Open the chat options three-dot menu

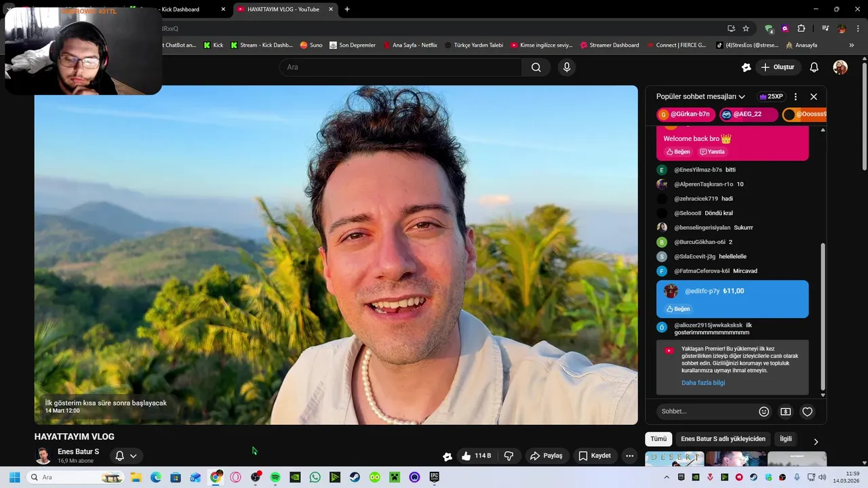pyautogui.click(x=795, y=96)
